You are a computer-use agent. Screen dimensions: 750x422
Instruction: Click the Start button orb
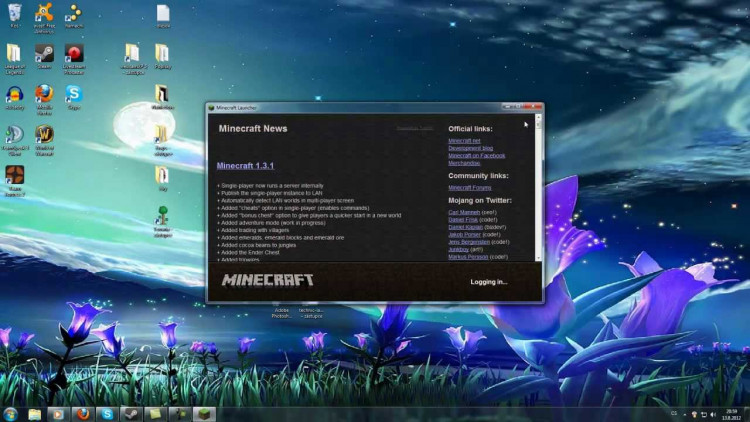(x=10, y=414)
